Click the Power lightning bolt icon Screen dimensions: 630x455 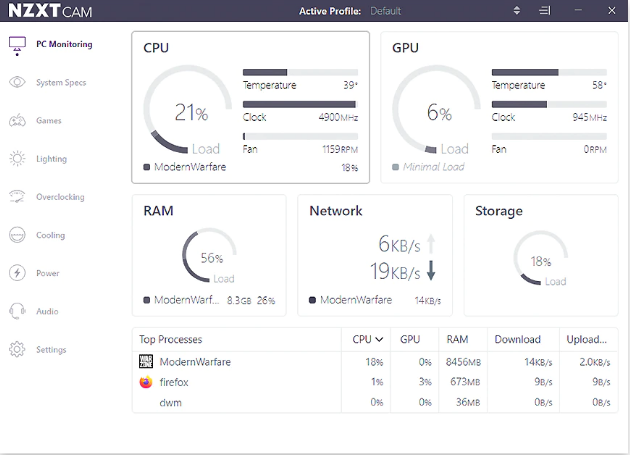coord(17,273)
